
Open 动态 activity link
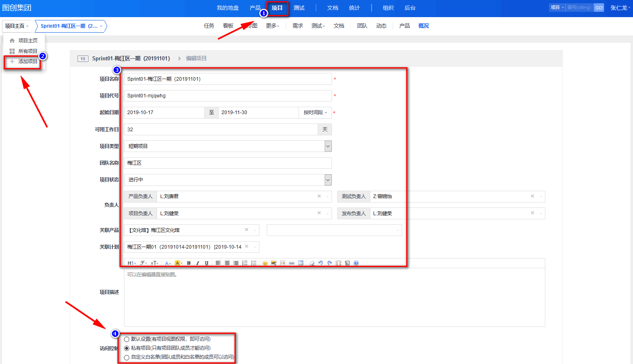click(381, 26)
